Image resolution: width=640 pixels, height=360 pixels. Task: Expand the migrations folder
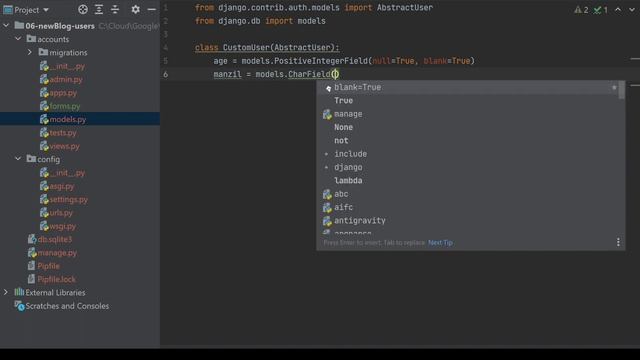[30, 53]
